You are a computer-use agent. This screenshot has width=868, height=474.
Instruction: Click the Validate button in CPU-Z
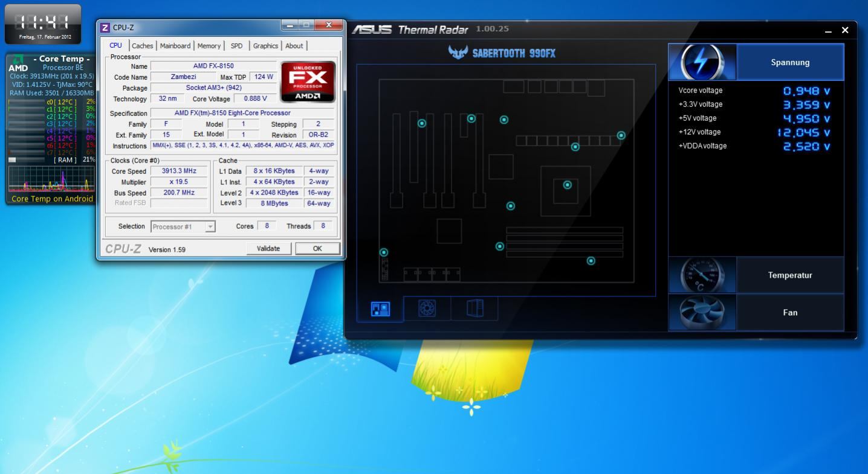[x=268, y=248]
